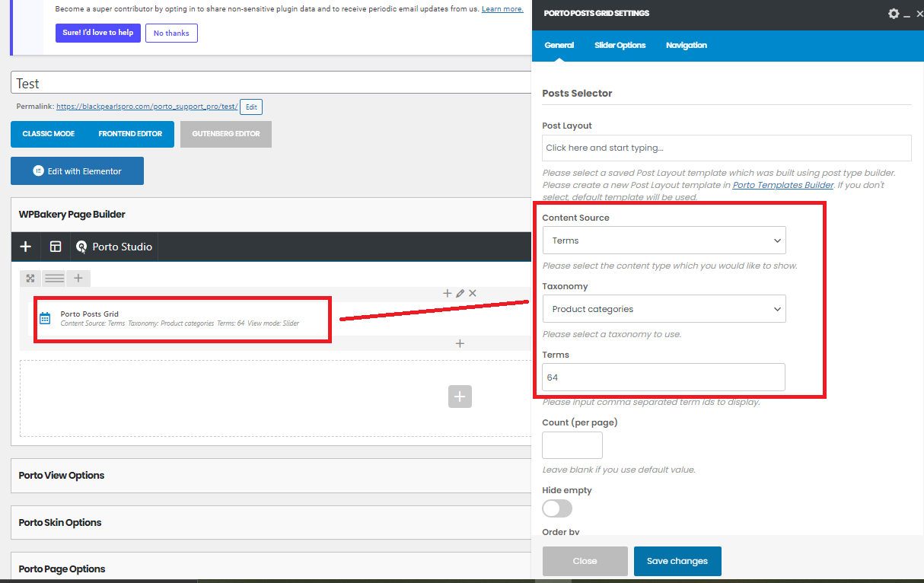Click the pencil edit icon above Porto Posts Grid
The image size is (924, 583).
click(x=460, y=293)
